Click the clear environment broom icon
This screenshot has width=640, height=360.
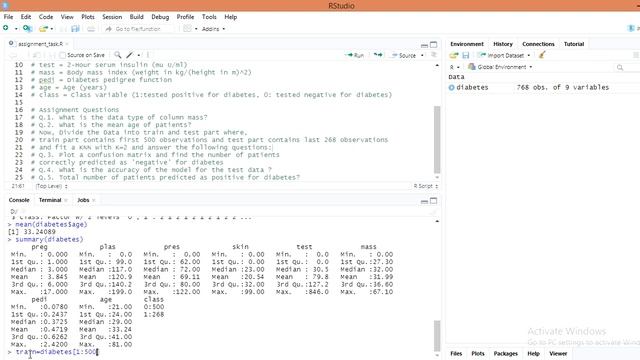coord(542,55)
